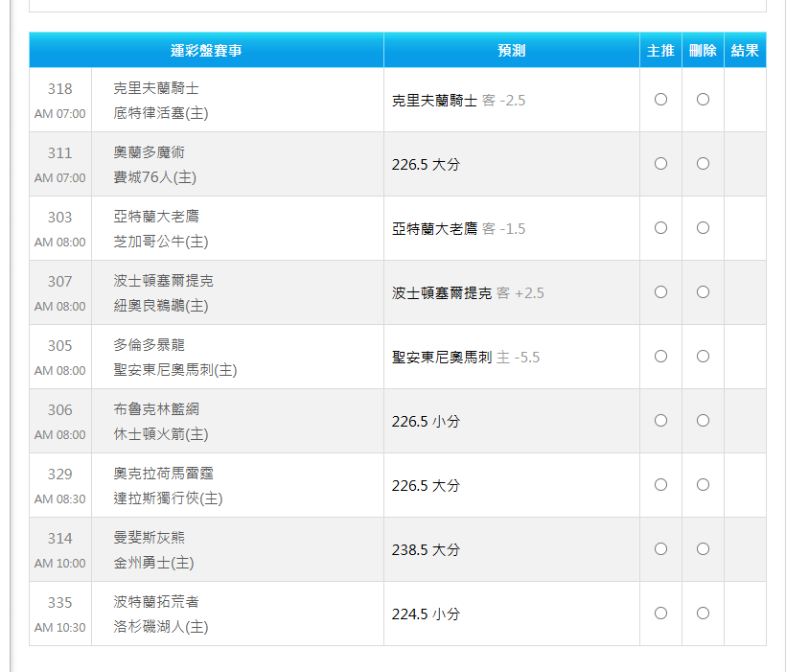The height and width of the screenshot is (672, 809).
Task: Select 主推 radio for 克里夫蘭騎士 game 318
Action: click(x=660, y=100)
